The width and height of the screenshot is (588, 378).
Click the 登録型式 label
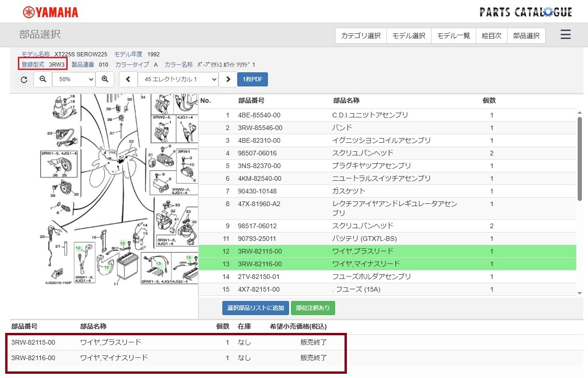coord(33,64)
